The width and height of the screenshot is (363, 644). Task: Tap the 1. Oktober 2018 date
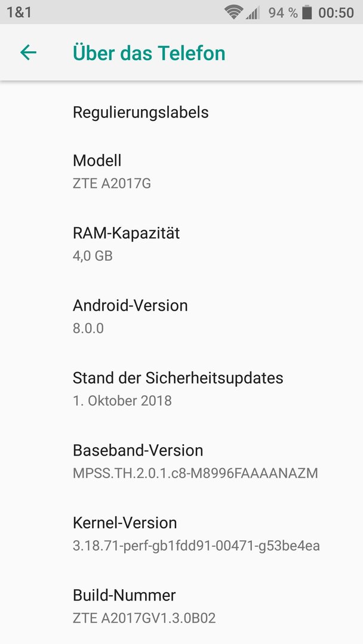click(122, 401)
